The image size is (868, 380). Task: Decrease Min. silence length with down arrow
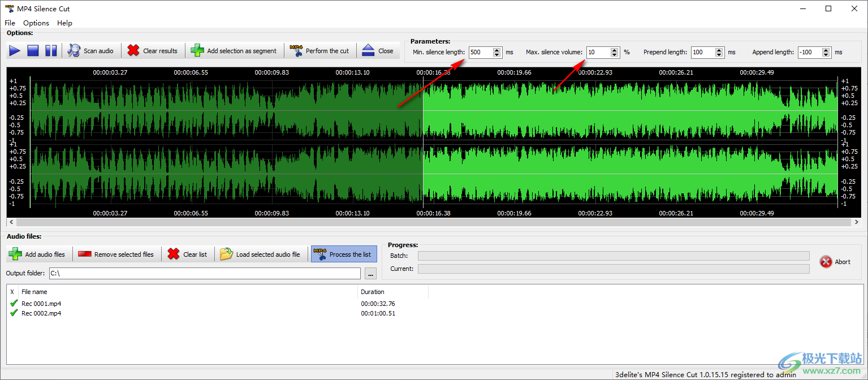497,55
